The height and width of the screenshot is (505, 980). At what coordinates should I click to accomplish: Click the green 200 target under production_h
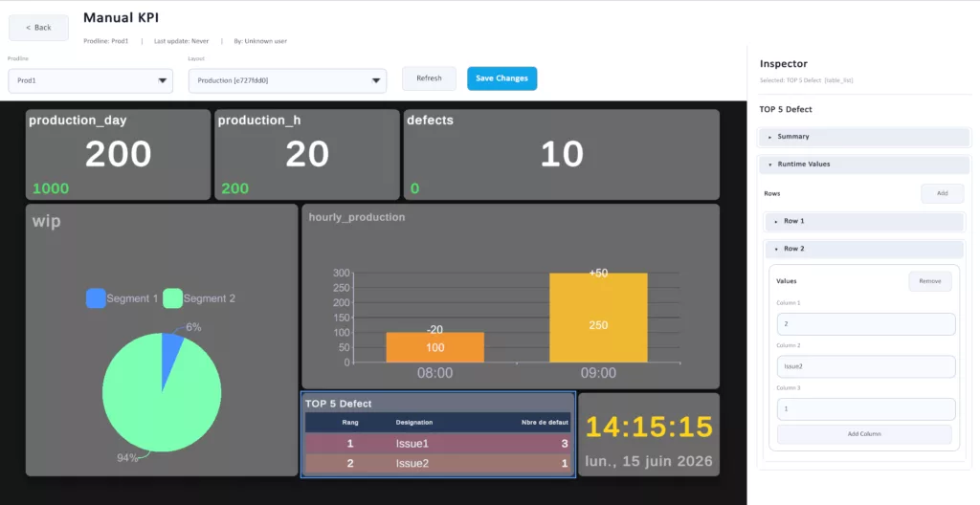(235, 188)
